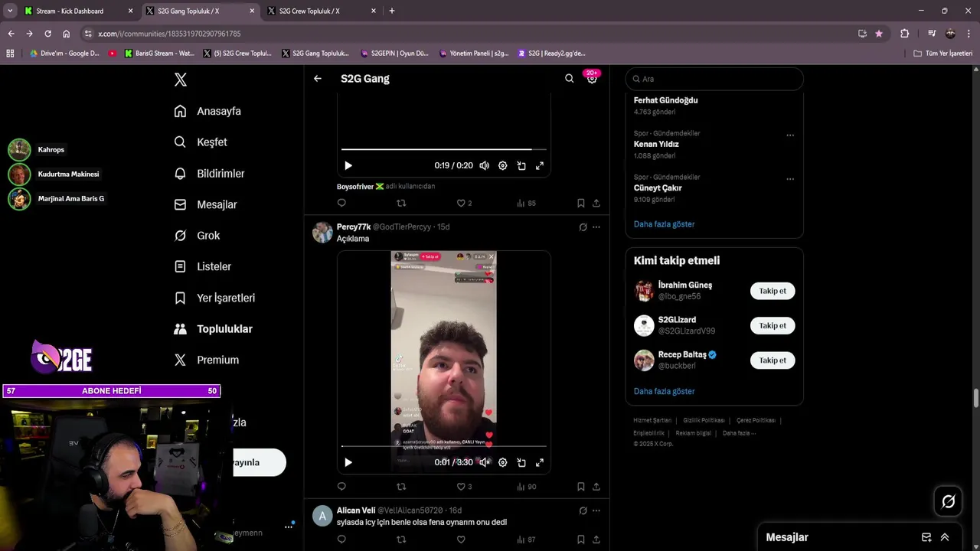
Task: Open Grok action on Percy77k post
Action: click(x=583, y=227)
